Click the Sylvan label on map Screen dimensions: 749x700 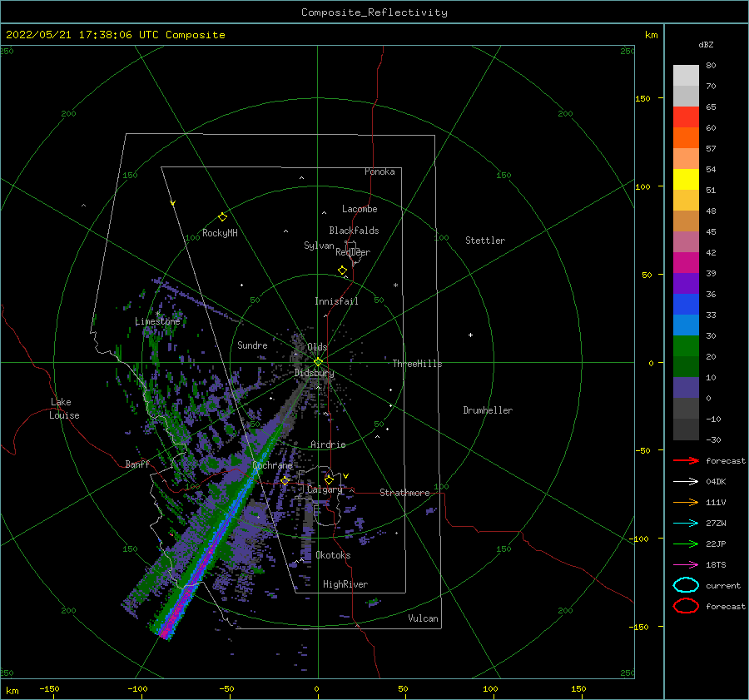pyautogui.click(x=319, y=246)
